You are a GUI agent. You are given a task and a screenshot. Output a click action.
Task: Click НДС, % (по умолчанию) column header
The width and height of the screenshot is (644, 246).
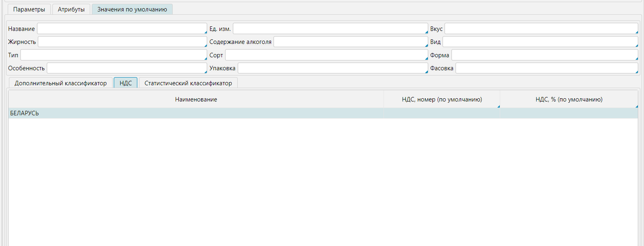[569, 100]
